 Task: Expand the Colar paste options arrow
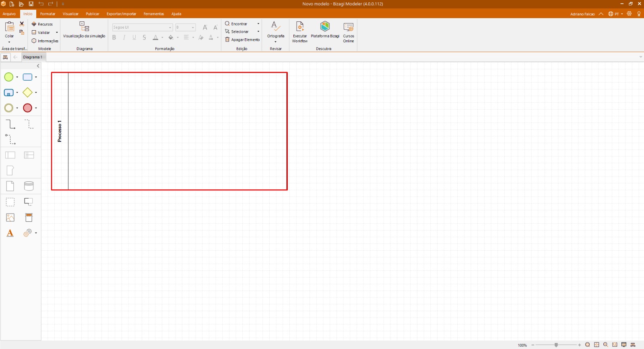click(9, 42)
